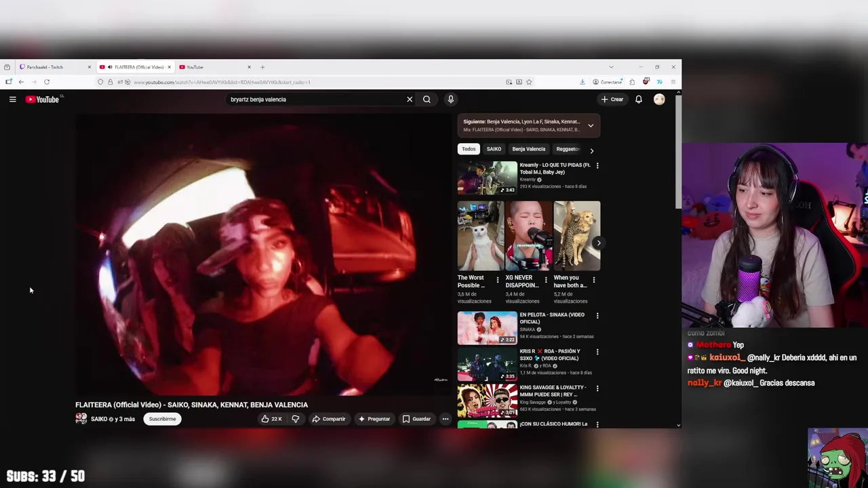Start voice search with the microphone

450,100
